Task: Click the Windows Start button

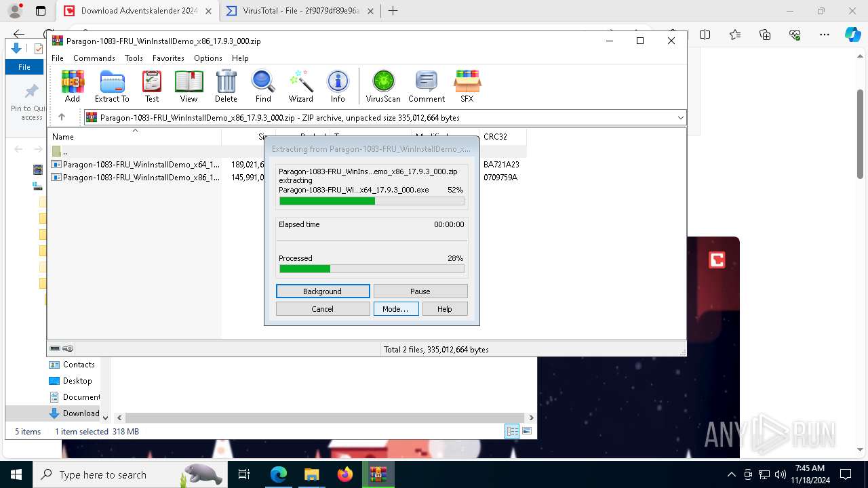Action: pos(16,474)
